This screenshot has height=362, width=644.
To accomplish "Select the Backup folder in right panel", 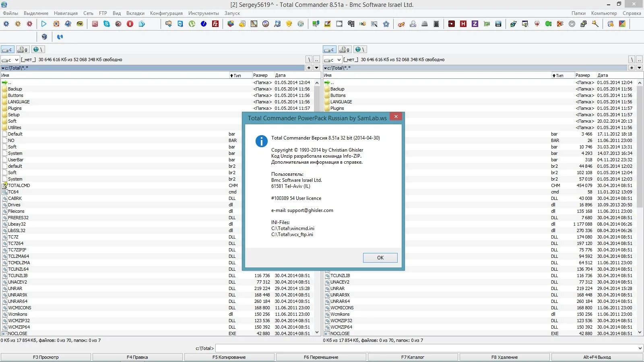I will pos(337,89).
